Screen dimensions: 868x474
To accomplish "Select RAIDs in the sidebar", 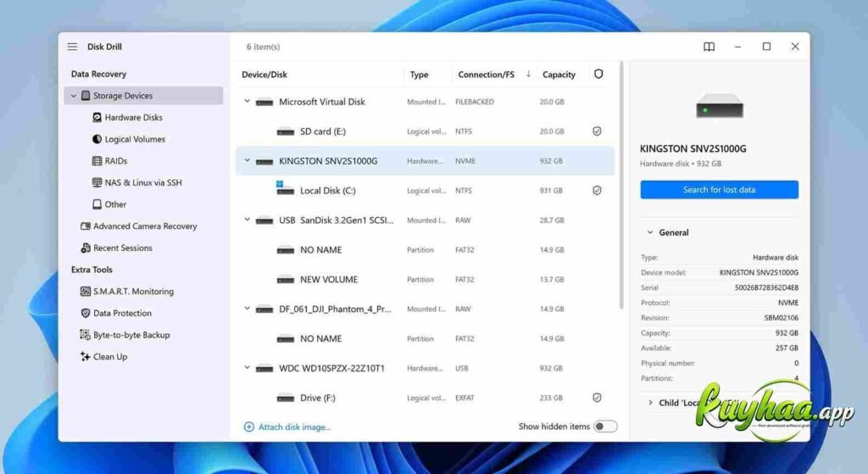I will (x=115, y=160).
